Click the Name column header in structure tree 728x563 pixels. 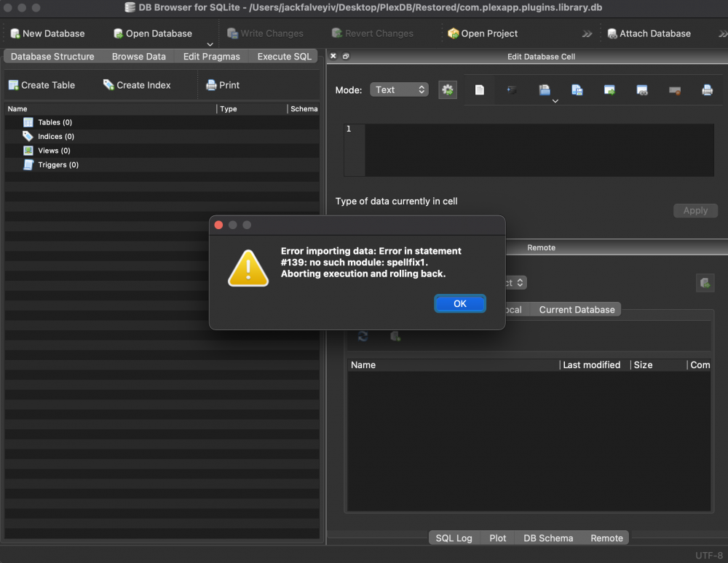[111, 109]
